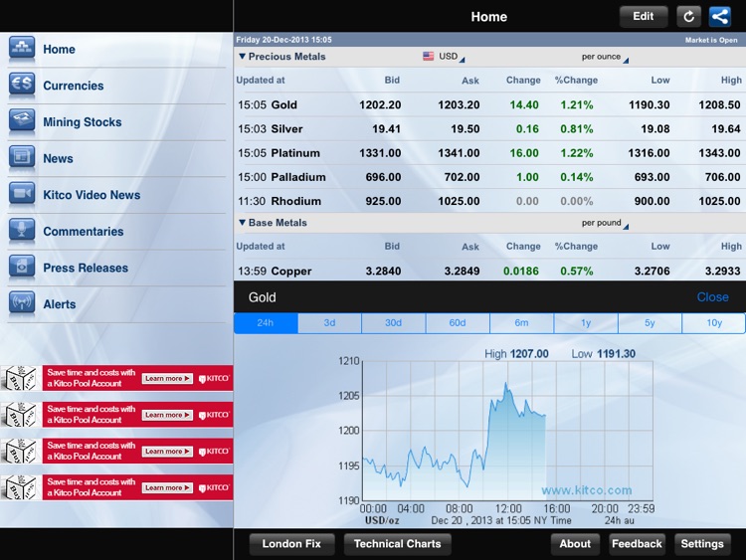Click the Friday 20-Dec-2013 15:05 timestamp
The height and width of the screenshot is (560, 746).
pyautogui.click(x=284, y=40)
